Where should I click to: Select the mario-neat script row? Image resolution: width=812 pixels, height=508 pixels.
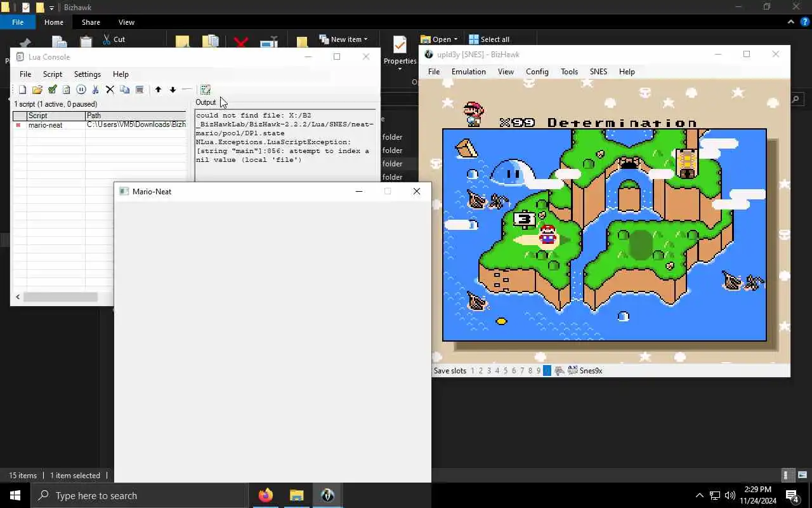[x=100, y=125]
